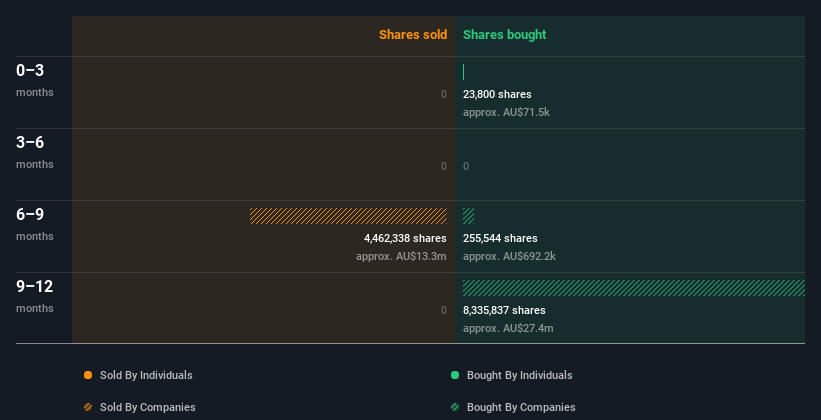The image size is (821, 420).
Task: Click the approx. AU$692.2k amount
Action: pos(509,256)
